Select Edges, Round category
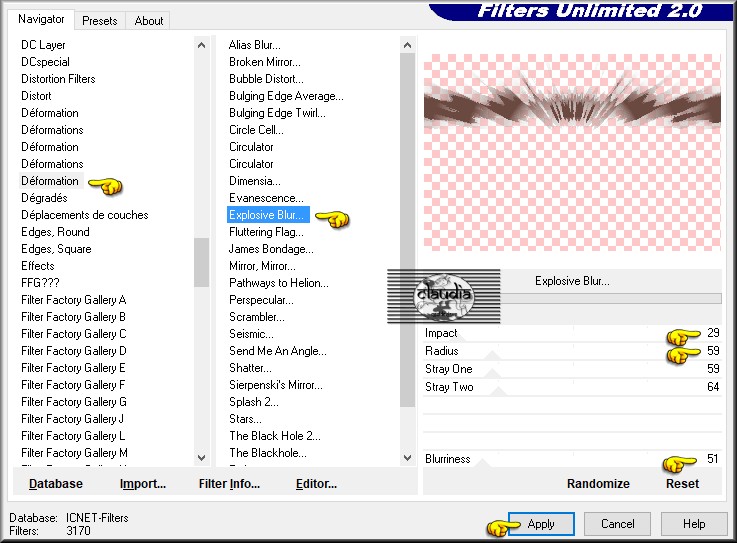 (x=55, y=232)
